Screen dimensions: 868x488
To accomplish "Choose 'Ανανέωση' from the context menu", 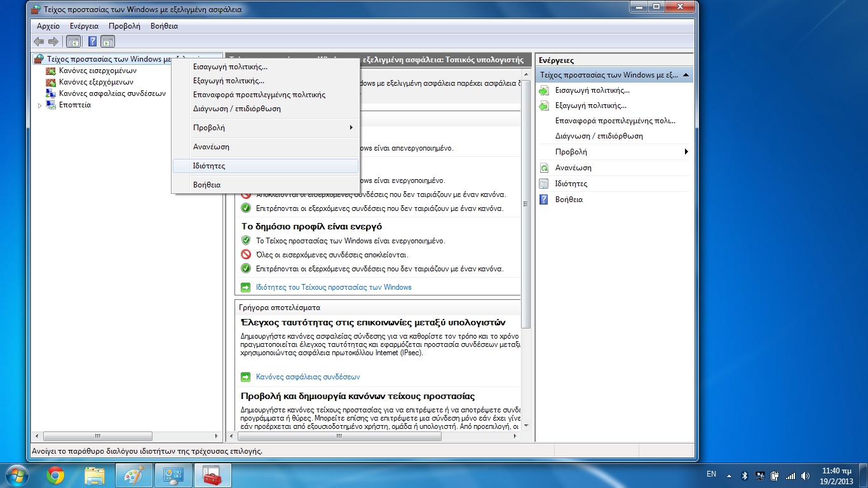I will click(265, 147).
